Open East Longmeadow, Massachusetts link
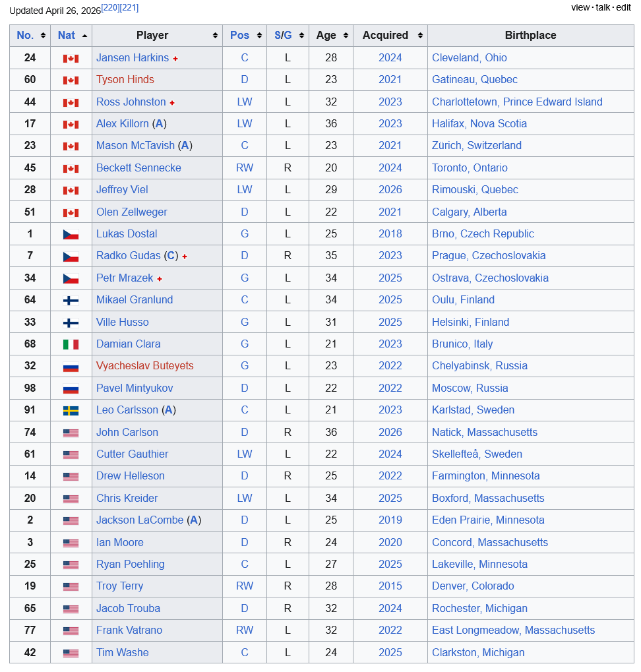Image resolution: width=641 pixels, height=672 pixels. click(x=513, y=630)
